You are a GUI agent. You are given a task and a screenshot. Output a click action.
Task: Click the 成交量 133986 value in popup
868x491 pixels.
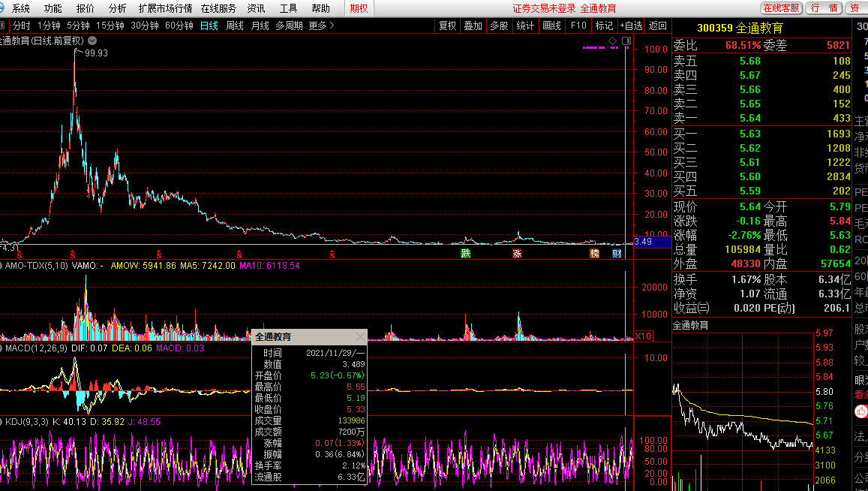350,420
